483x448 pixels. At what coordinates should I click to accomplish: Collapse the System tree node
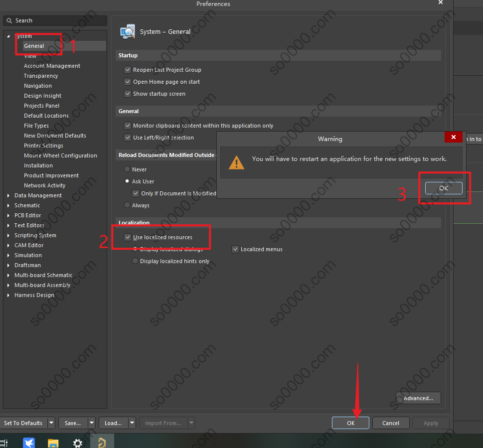[x=8, y=36]
